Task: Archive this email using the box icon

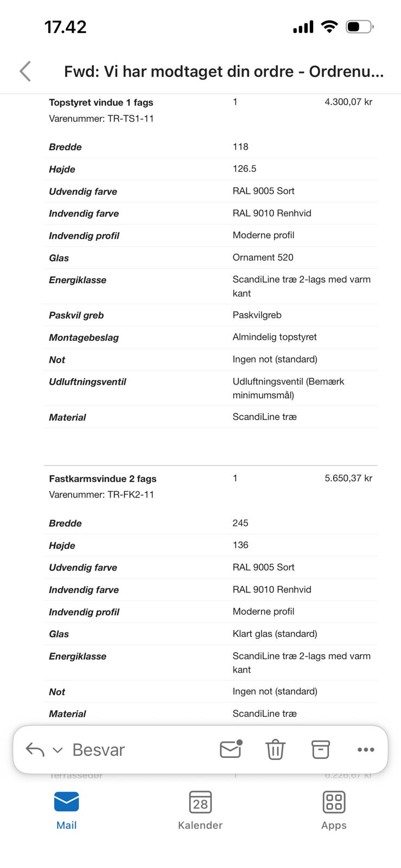Action: click(x=320, y=750)
